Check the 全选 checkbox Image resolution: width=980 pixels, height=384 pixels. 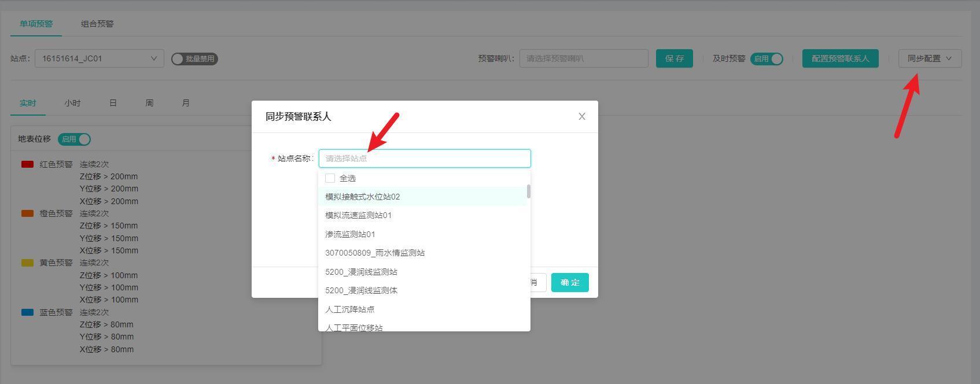click(330, 178)
